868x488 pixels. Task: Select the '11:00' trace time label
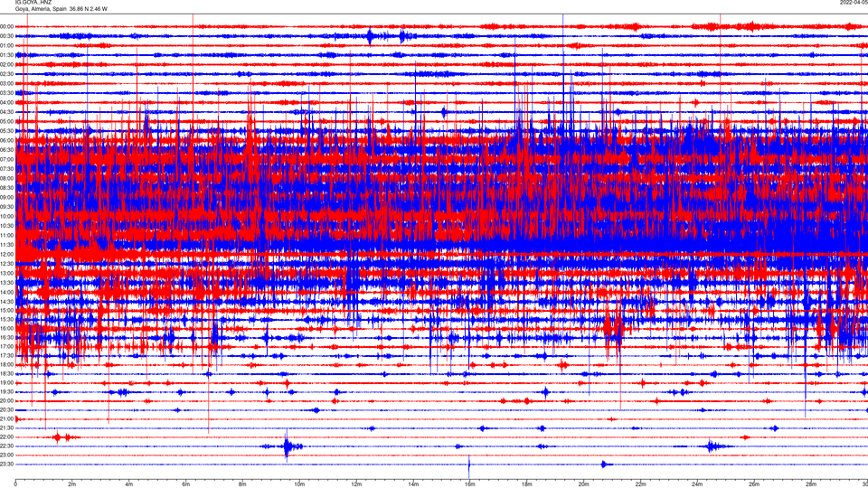click(x=6, y=235)
